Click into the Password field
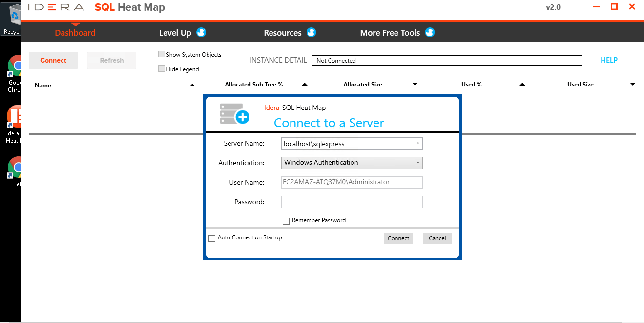This screenshot has width=644, height=323. [x=352, y=202]
